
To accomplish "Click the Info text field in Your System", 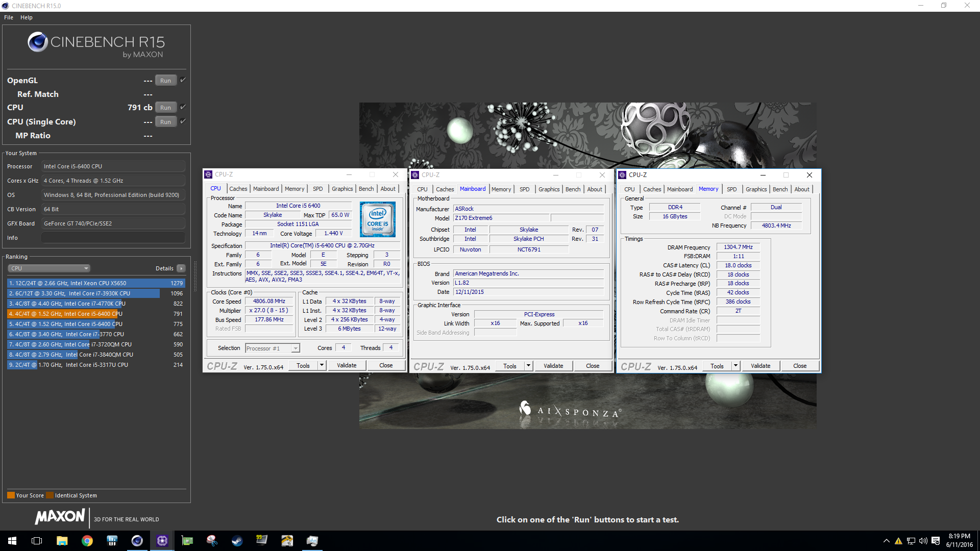I will click(113, 238).
